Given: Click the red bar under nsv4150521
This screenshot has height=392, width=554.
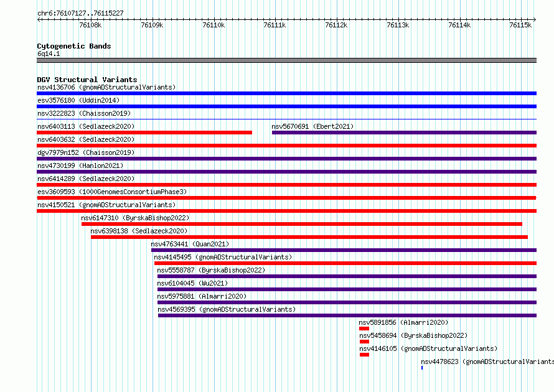Looking at the screenshot, I should click(286, 211).
